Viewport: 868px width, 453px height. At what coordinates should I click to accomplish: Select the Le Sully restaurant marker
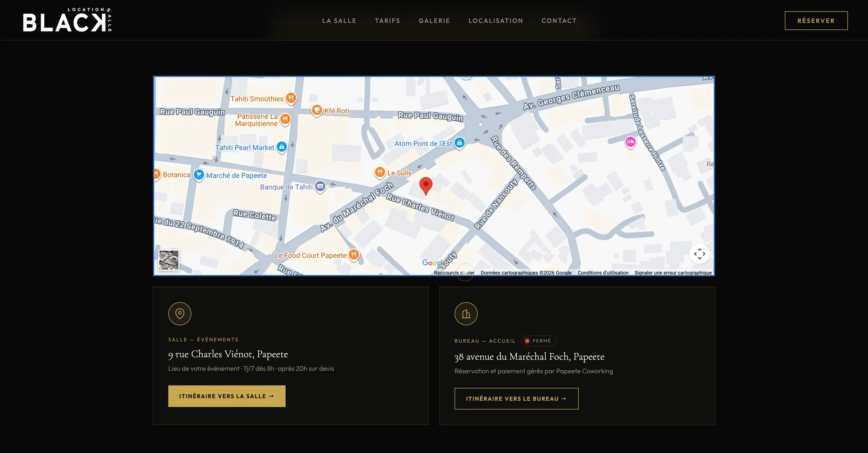click(380, 172)
